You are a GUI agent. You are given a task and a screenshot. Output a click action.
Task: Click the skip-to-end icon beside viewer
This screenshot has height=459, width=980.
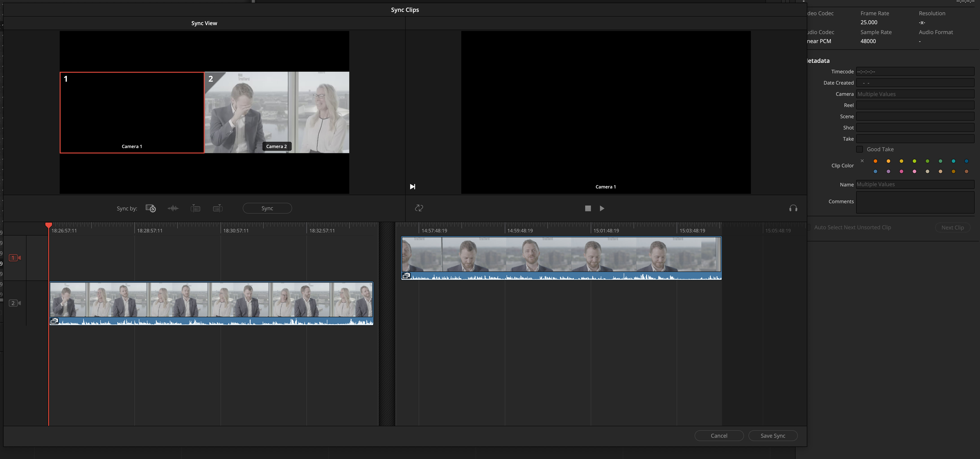click(x=412, y=186)
